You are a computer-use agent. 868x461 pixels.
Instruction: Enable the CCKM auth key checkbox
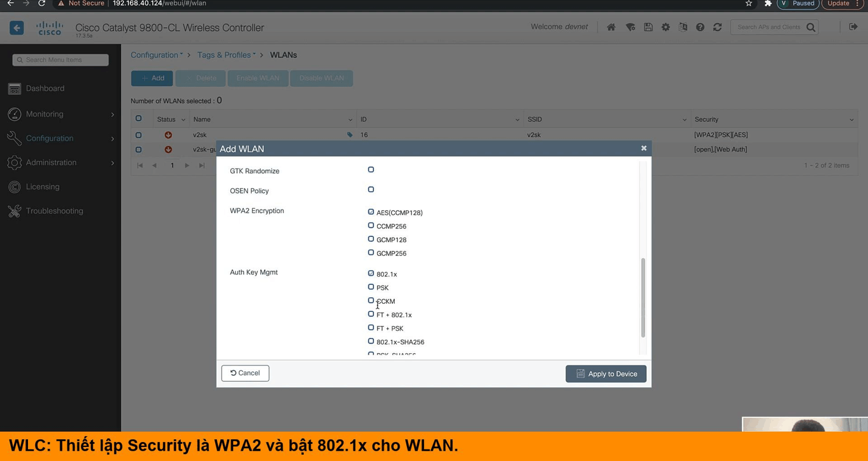[x=371, y=300]
